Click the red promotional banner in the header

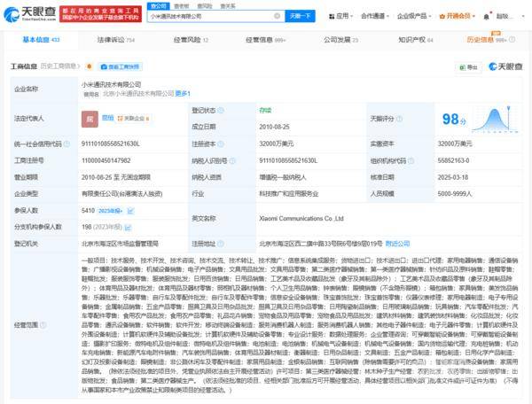point(101,14)
